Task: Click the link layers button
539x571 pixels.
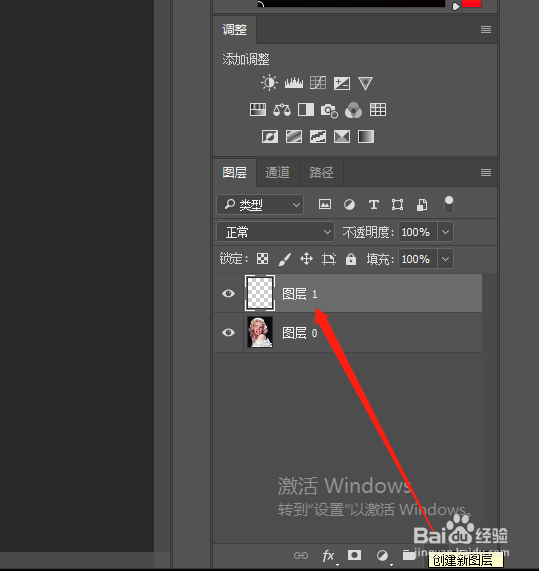Action: tap(301, 555)
